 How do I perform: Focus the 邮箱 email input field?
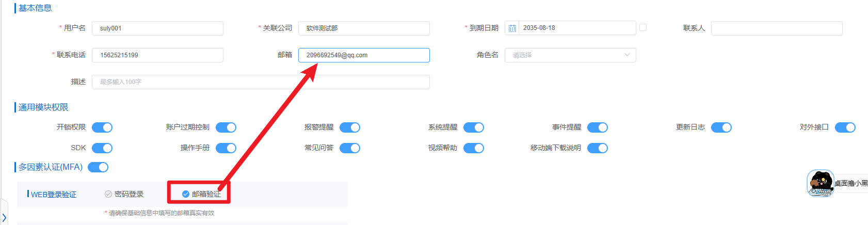364,55
